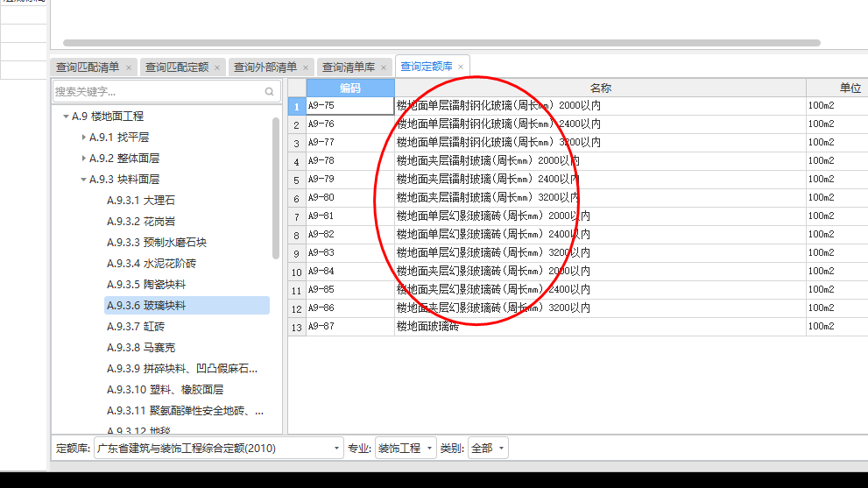This screenshot has width=868, height=488.
Task: Open A.9.3.8 马赛克 category
Action: [x=141, y=348]
